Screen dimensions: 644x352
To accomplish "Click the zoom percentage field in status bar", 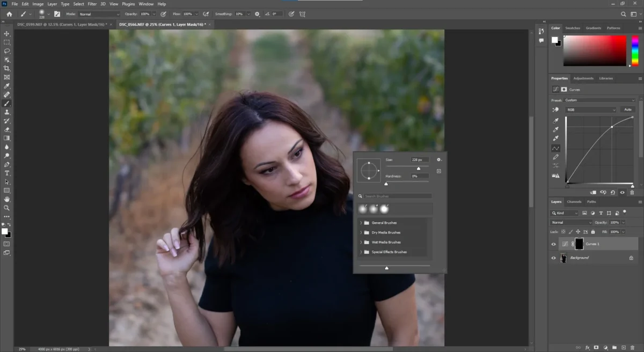I will pos(21,349).
